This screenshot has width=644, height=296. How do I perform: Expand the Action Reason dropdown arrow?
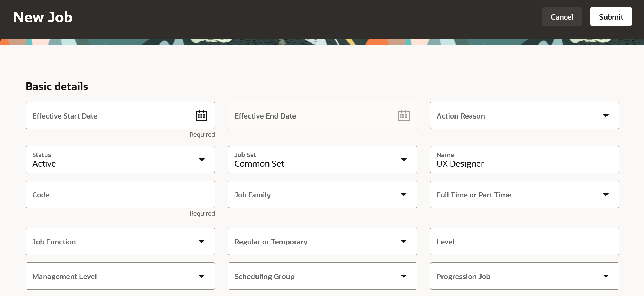606,115
